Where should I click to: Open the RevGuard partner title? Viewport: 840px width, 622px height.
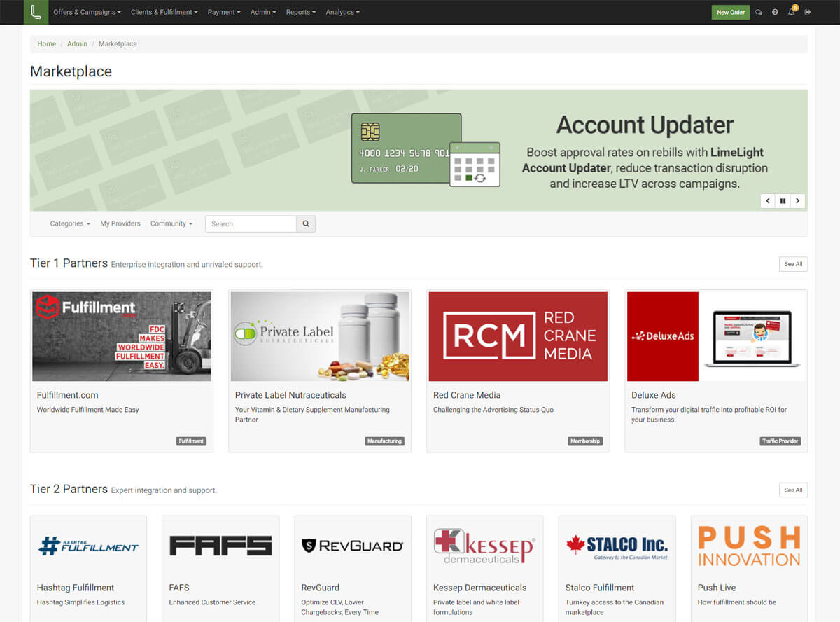(321, 588)
